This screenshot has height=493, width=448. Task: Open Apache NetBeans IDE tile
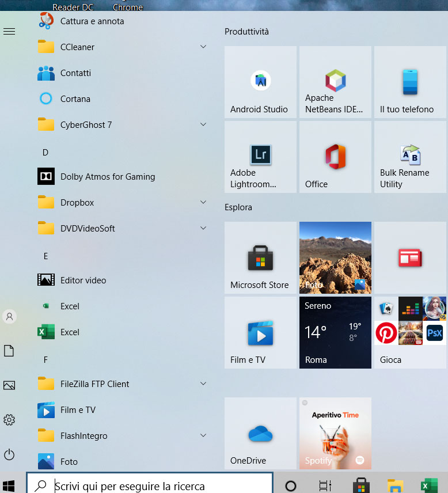335,82
